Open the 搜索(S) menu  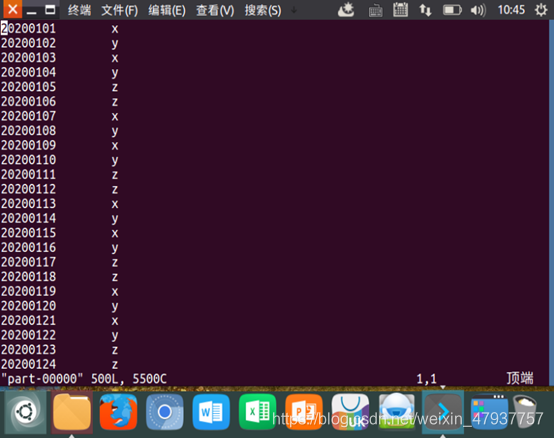263,10
